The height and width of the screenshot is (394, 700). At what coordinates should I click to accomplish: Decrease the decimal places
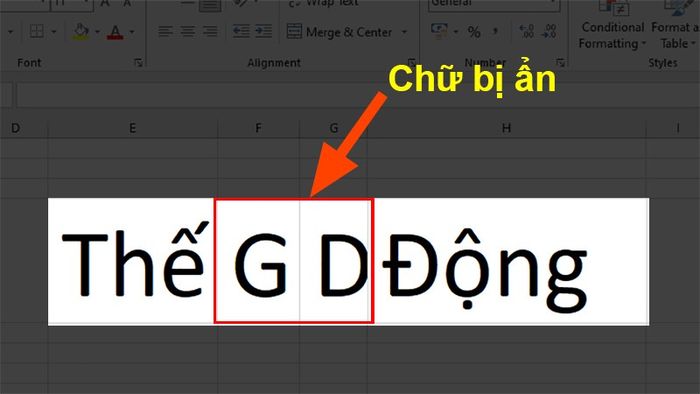549,31
